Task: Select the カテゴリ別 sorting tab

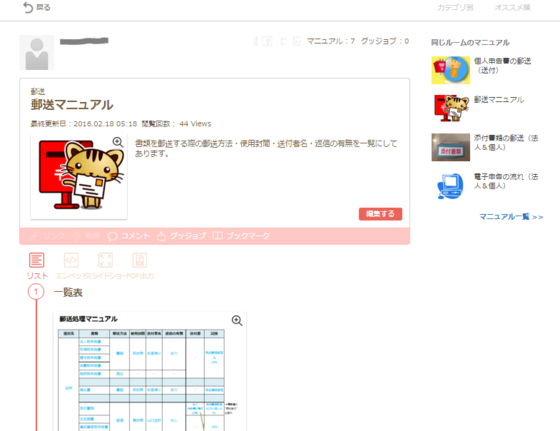Action: coord(455,7)
